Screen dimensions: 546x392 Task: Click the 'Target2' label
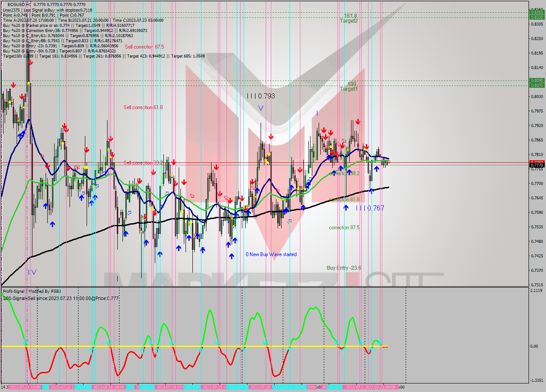(349, 20)
